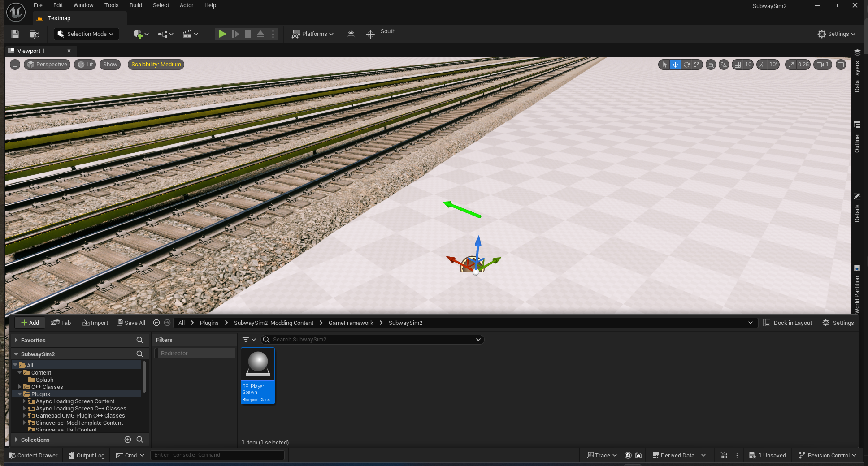This screenshot has width=868, height=466.
Task: Select the rotate transform tool
Action: 686,65
